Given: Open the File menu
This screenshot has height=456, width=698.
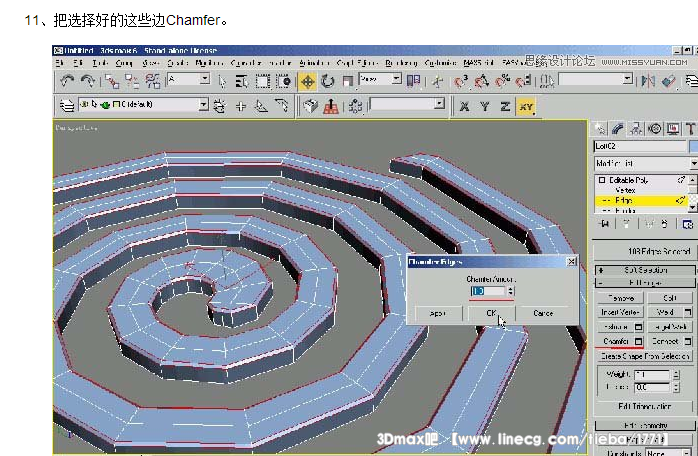Looking at the screenshot, I should (59, 63).
